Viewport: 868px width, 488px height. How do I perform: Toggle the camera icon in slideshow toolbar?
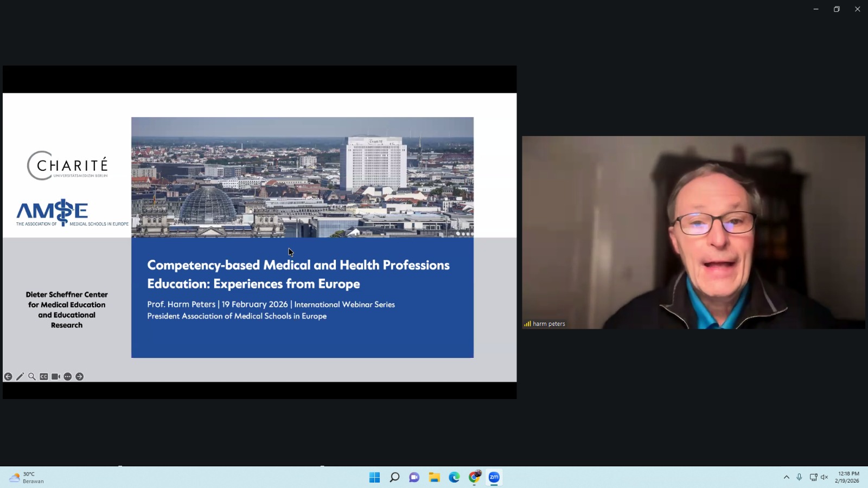coord(56,377)
